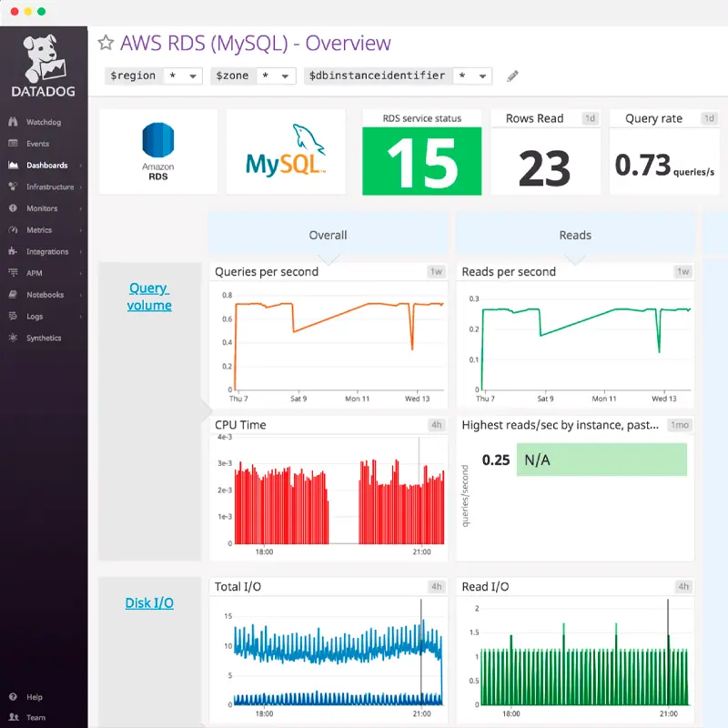Click the 4h badge on CPU Time
Screen dimensions: 728x728
[437, 425]
